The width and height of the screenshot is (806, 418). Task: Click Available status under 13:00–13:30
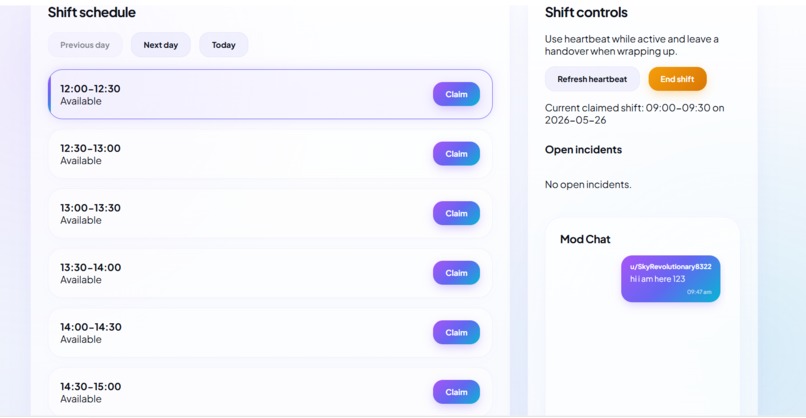(81, 221)
